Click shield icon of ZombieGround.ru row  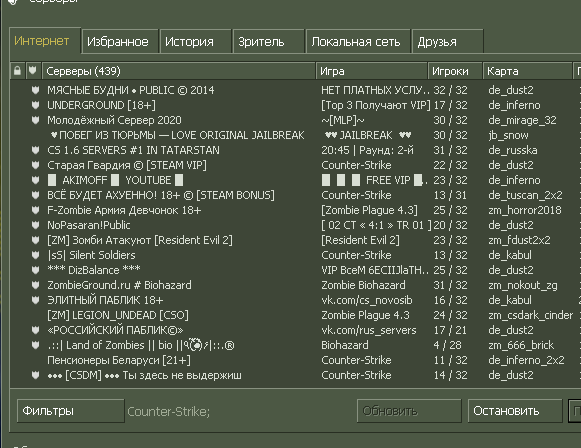coord(36,285)
